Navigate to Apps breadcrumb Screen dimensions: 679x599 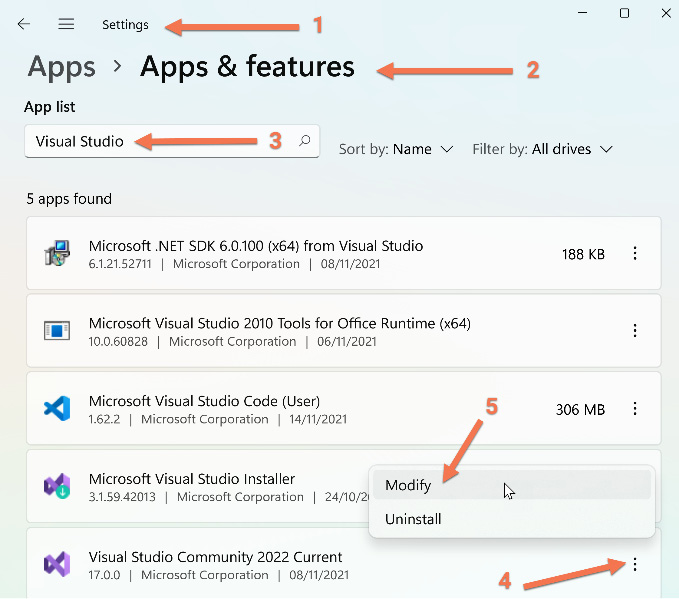pos(61,67)
